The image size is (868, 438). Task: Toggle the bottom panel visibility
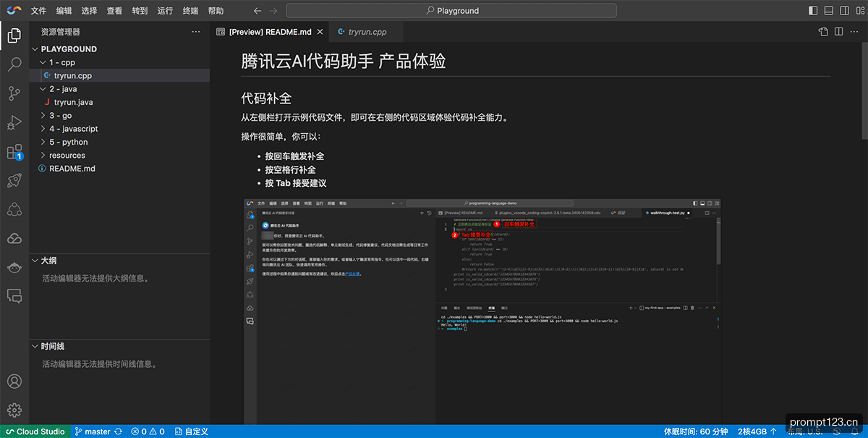click(x=827, y=11)
